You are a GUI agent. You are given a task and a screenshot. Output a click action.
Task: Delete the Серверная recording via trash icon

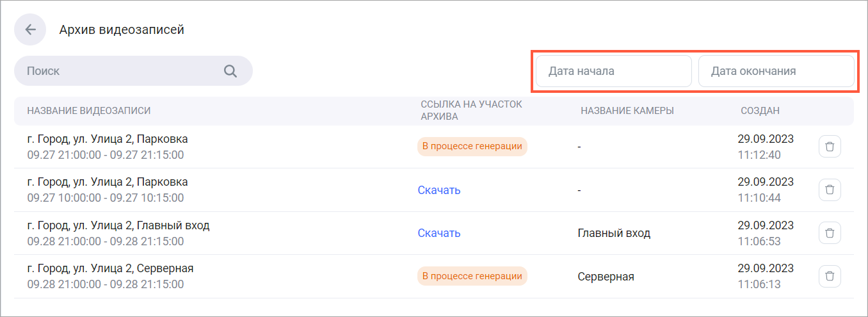tap(830, 276)
